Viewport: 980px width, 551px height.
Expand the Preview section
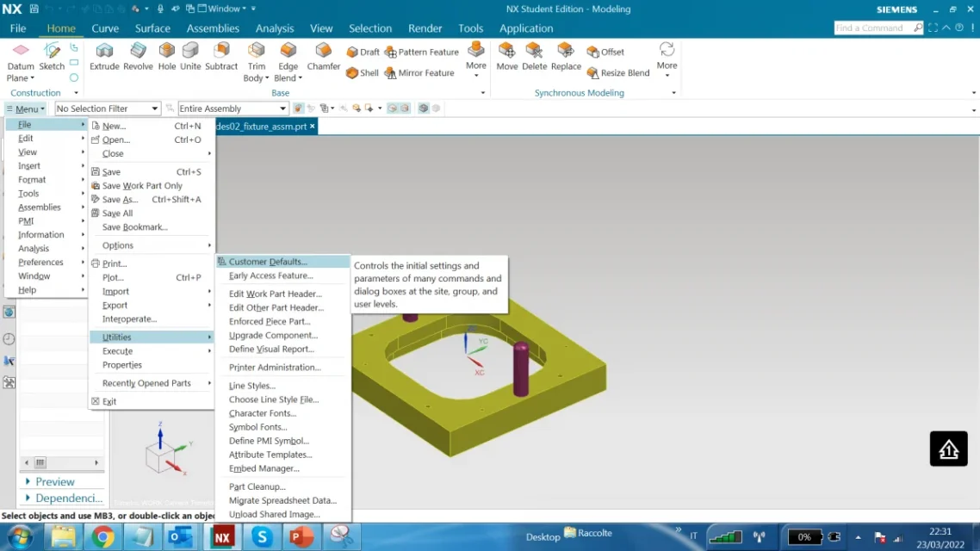tap(50, 481)
